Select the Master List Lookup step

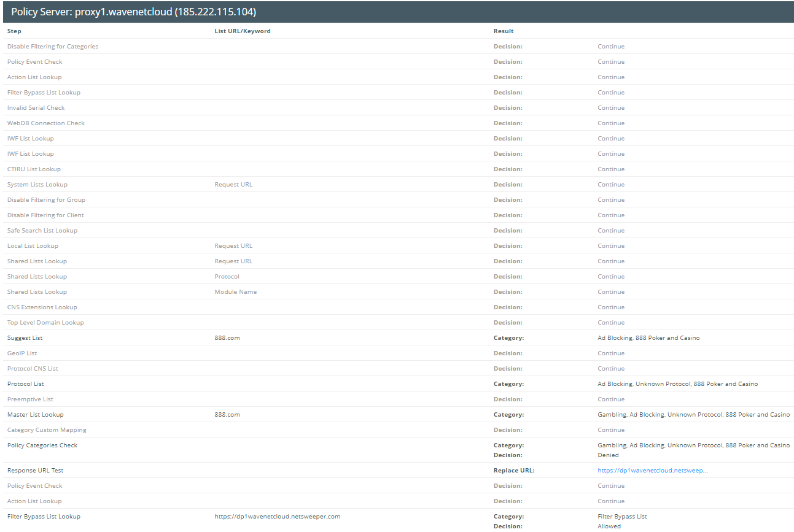35,415
